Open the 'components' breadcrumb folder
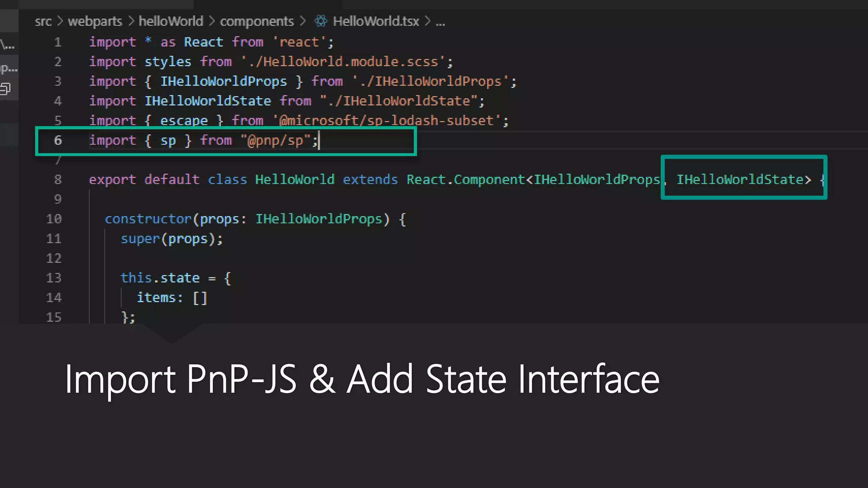This screenshot has height=488, width=868. click(x=257, y=21)
